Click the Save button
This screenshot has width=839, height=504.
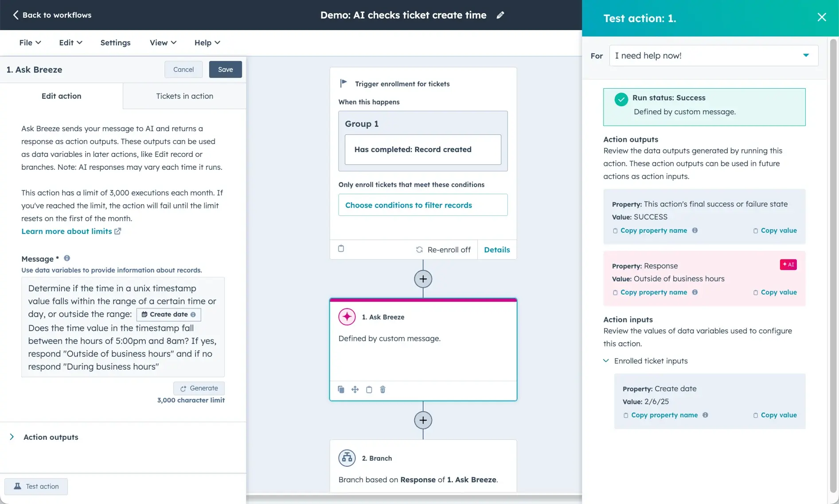(225, 69)
